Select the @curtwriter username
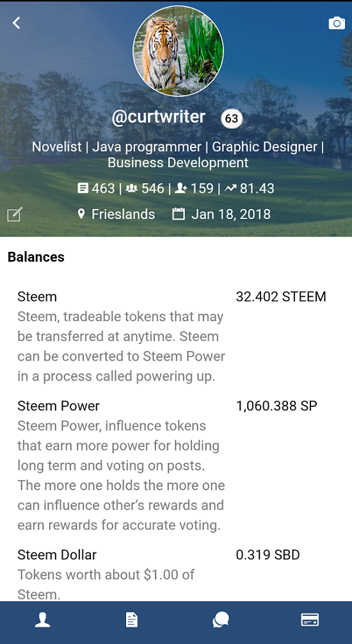Image resolution: width=352 pixels, height=644 pixels. coord(158,117)
